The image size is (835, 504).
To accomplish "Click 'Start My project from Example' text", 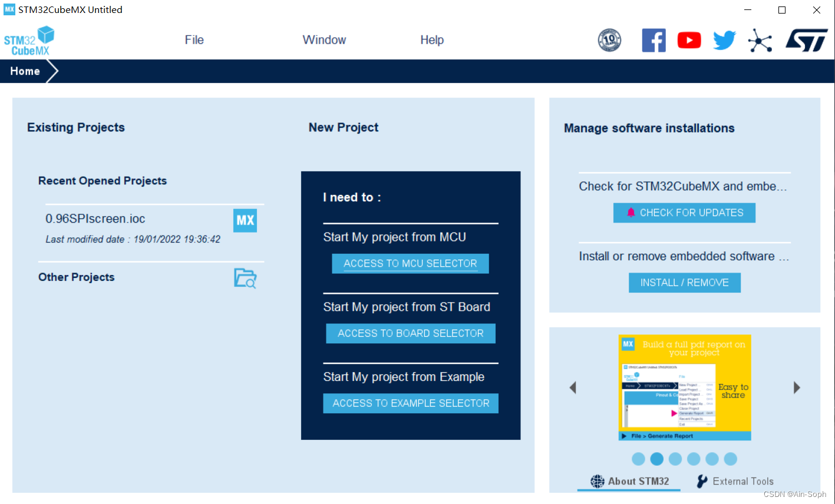I will pos(404,377).
